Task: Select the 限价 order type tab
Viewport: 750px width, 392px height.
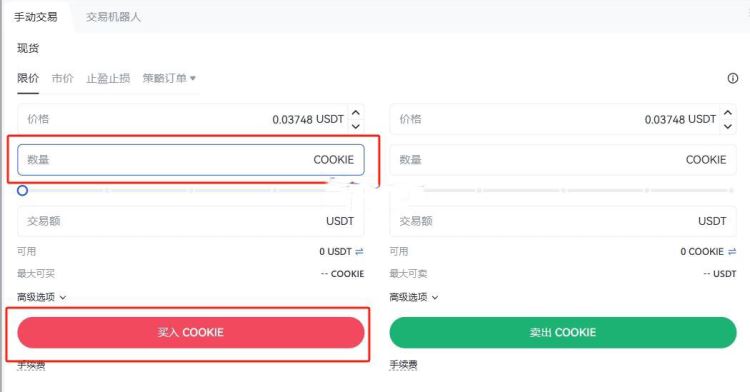Action: click(28, 78)
